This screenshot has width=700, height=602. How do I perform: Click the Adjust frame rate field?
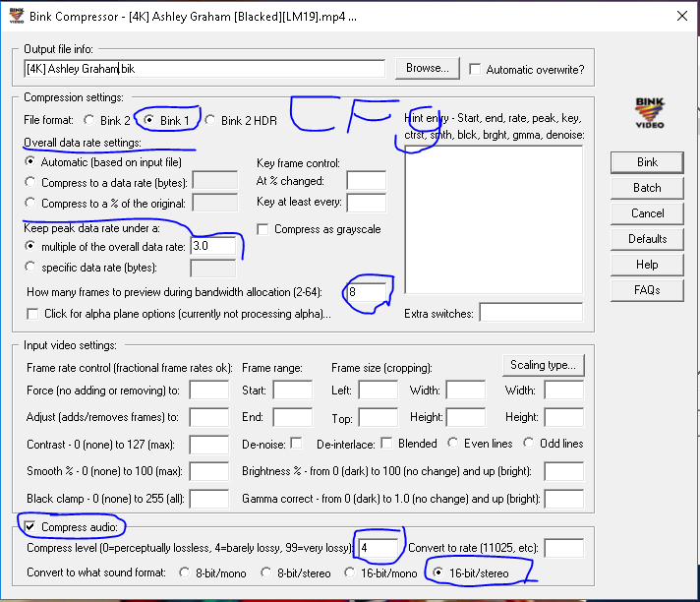click(x=209, y=417)
